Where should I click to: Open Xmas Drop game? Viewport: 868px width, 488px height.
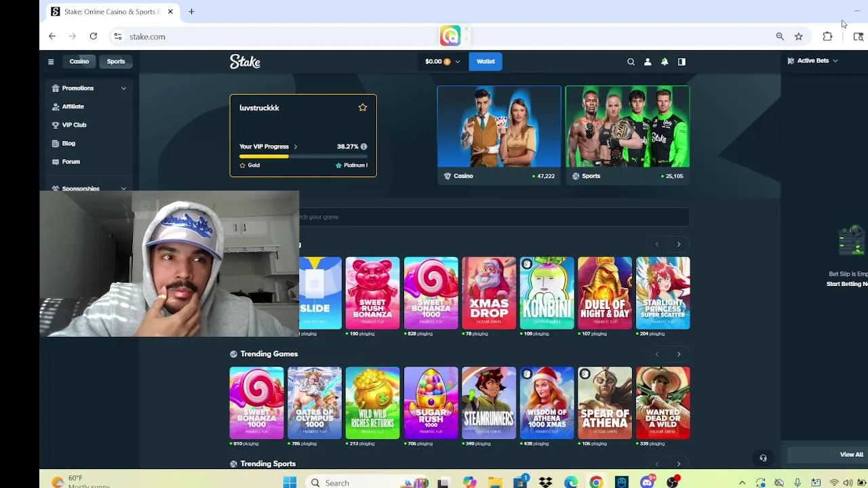[489, 293]
